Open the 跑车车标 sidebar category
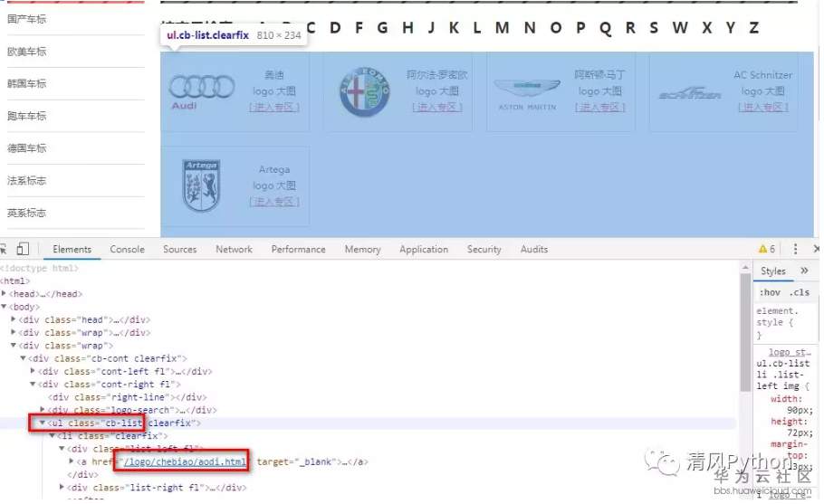 coord(27,116)
